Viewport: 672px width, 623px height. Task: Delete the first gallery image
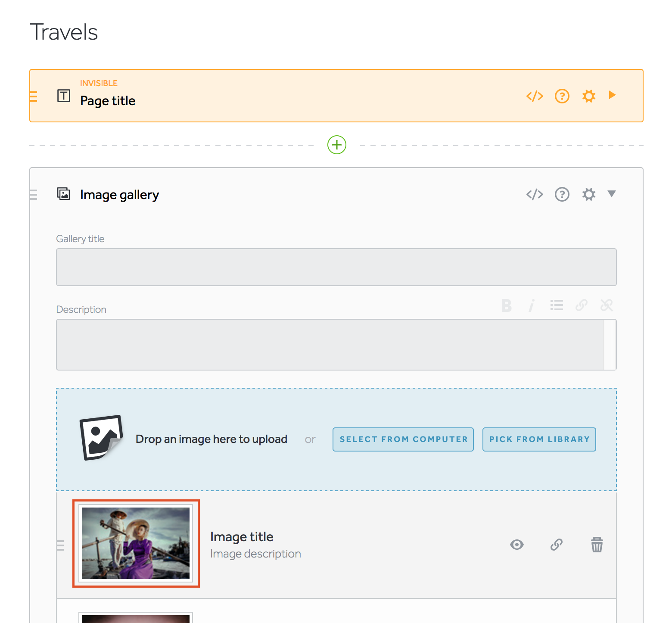pos(597,545)
